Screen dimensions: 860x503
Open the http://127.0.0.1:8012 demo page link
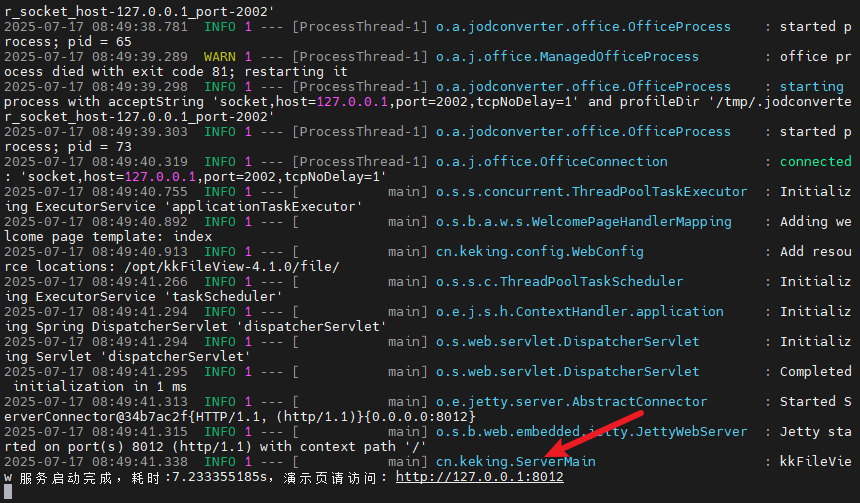click(479, 477)
